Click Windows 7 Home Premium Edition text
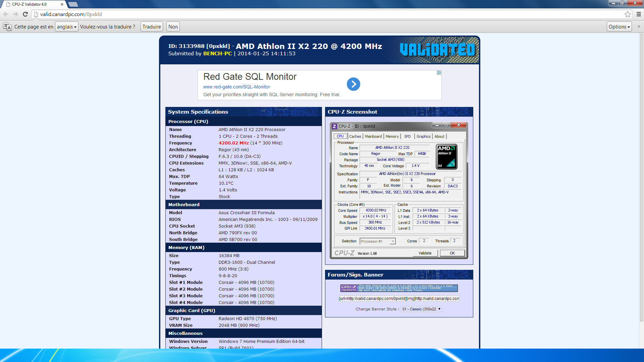This screenshot has width=644, height=362. click(262, 342)
